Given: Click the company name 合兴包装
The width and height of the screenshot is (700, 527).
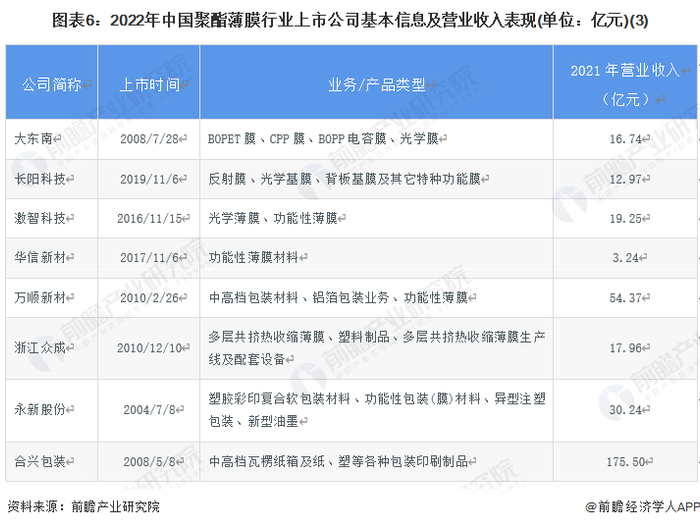Looking at the screenshot, I should (x=40, y=461).
